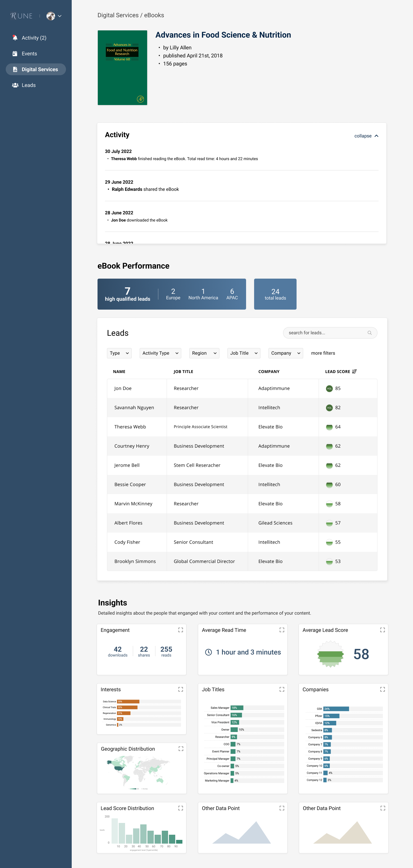Go to the Events section
Viewport: 413px width, 868px height.
29,54
